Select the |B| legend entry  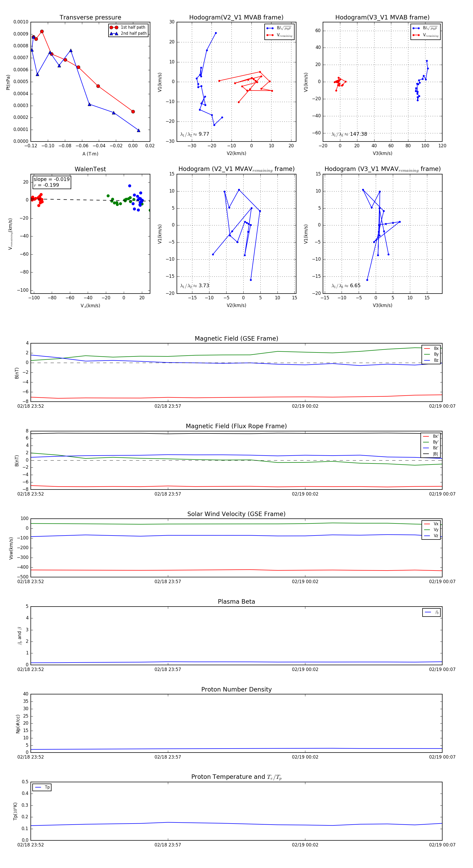tap(431, 454)
